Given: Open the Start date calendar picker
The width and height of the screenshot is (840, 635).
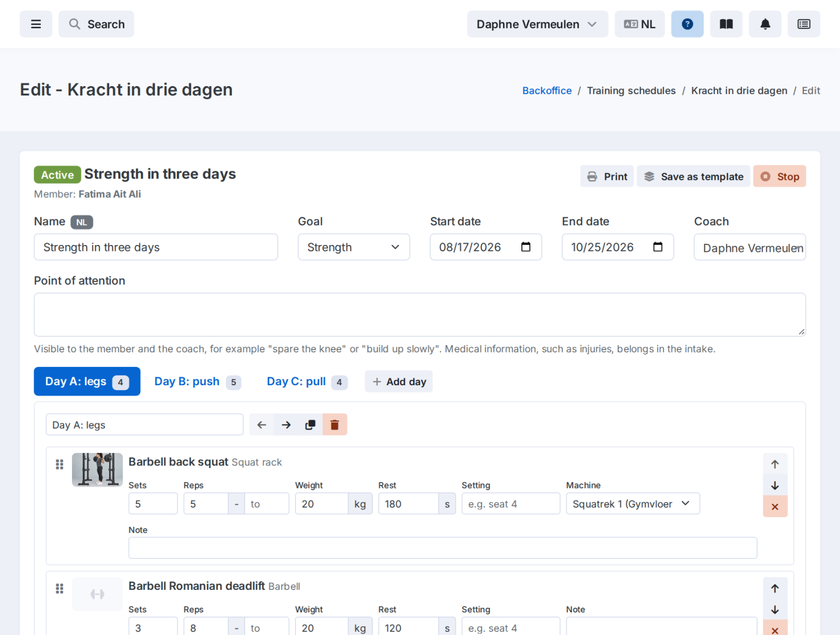Looking at the screenshot, I should coord(526,247).
